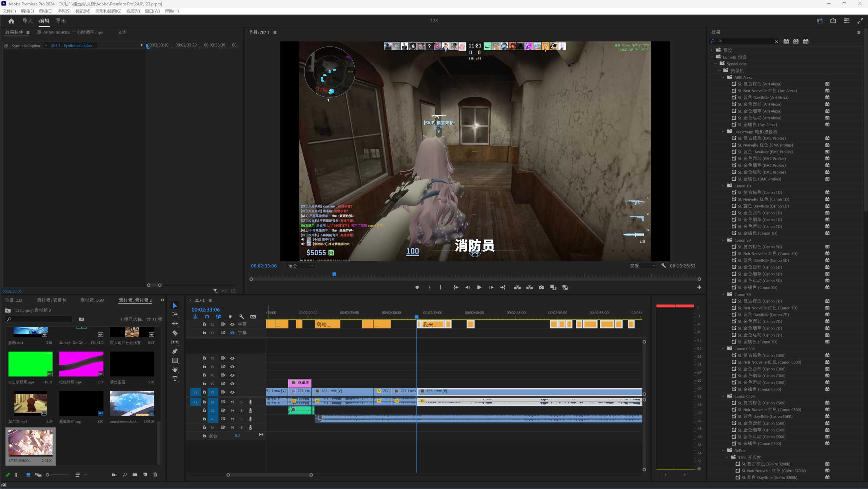868x489 pixels.
Task: Toggle visibility of caption track C1
Action: click(232, 333)
